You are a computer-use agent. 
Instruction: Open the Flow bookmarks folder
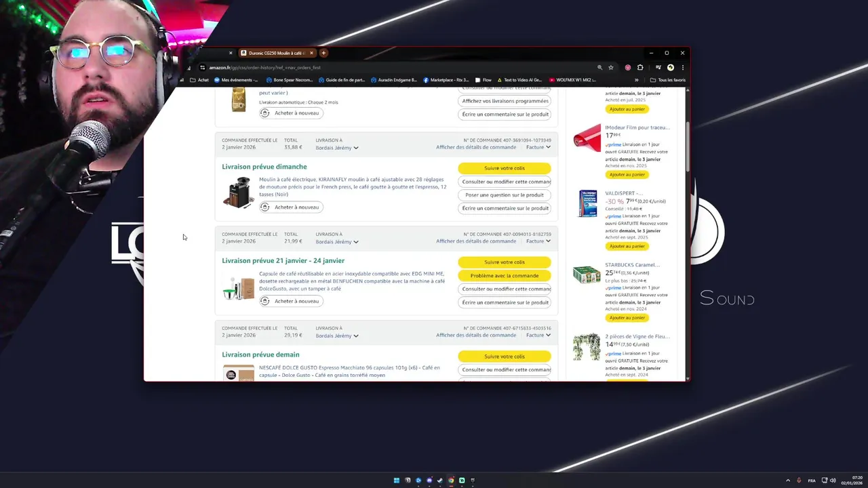click(x=484, y=80)
